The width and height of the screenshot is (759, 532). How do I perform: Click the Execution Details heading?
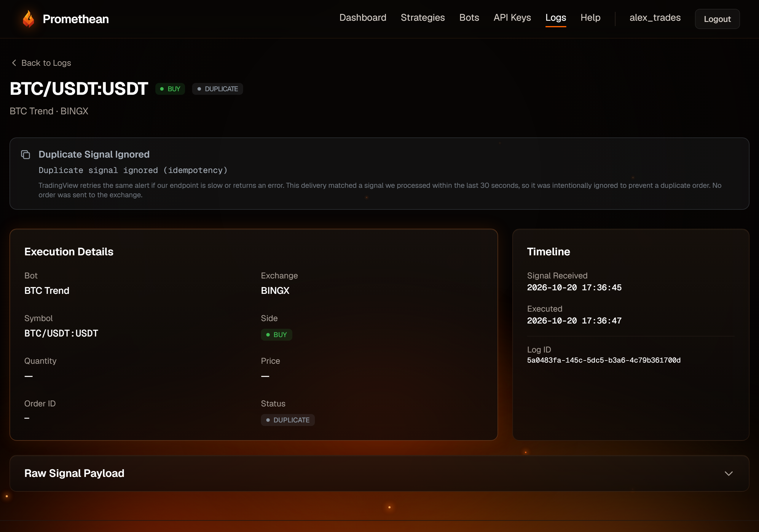(69, 252)
